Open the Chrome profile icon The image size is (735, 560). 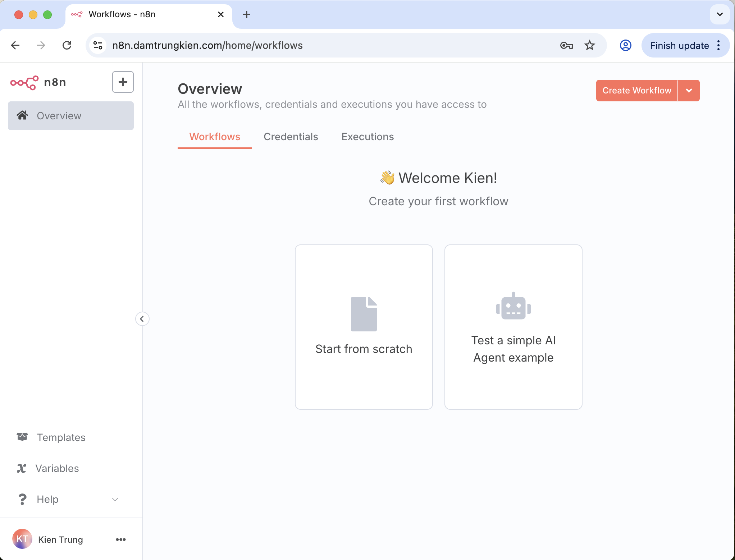(x=626, y=45)
